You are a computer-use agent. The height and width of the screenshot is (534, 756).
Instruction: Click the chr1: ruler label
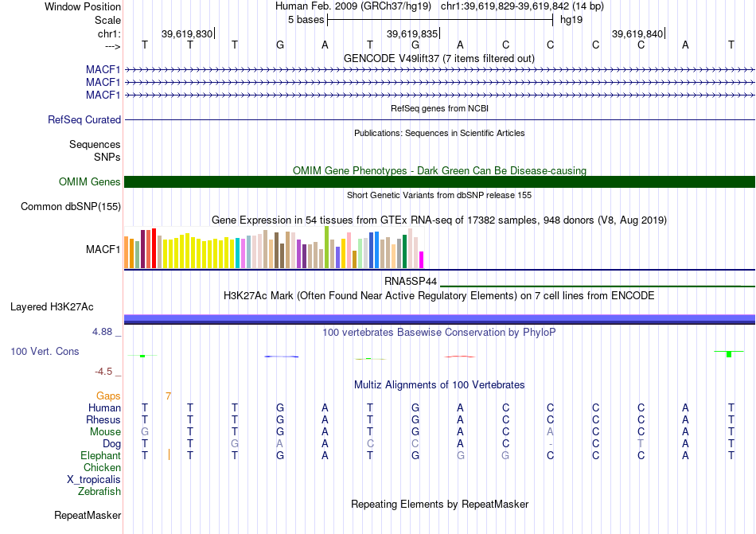109,33
